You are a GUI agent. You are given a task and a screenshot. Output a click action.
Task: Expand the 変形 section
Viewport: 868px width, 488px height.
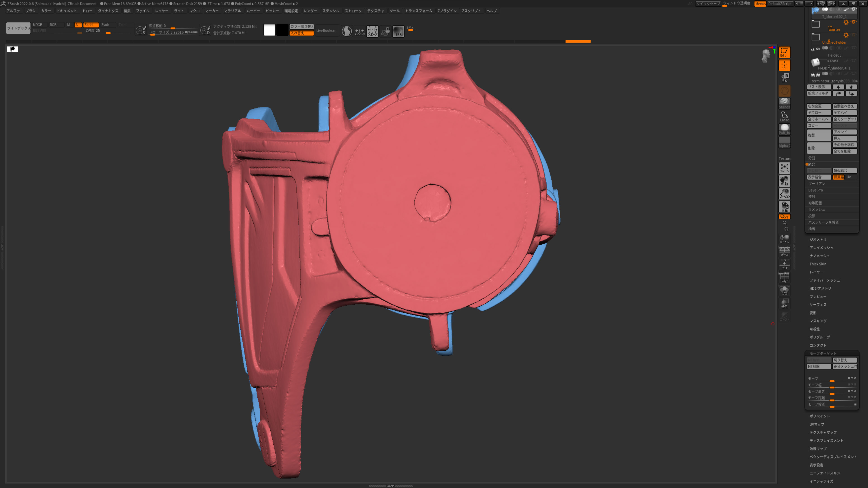click(x=813, y=313)
